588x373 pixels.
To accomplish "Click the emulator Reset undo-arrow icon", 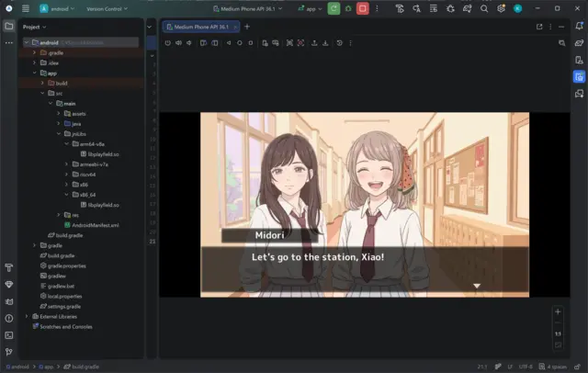I will pos(339,43).
